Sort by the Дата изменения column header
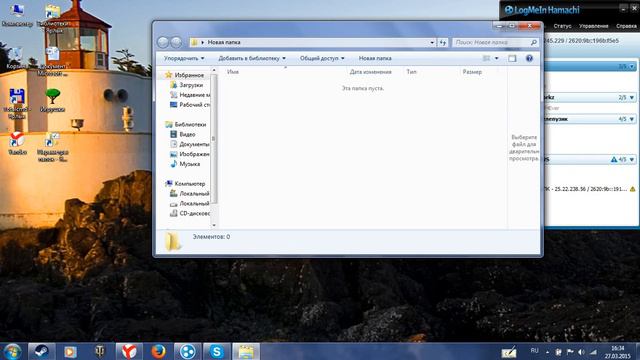The height and width of the screenshot is (360, 640). (x=371, y=72)
